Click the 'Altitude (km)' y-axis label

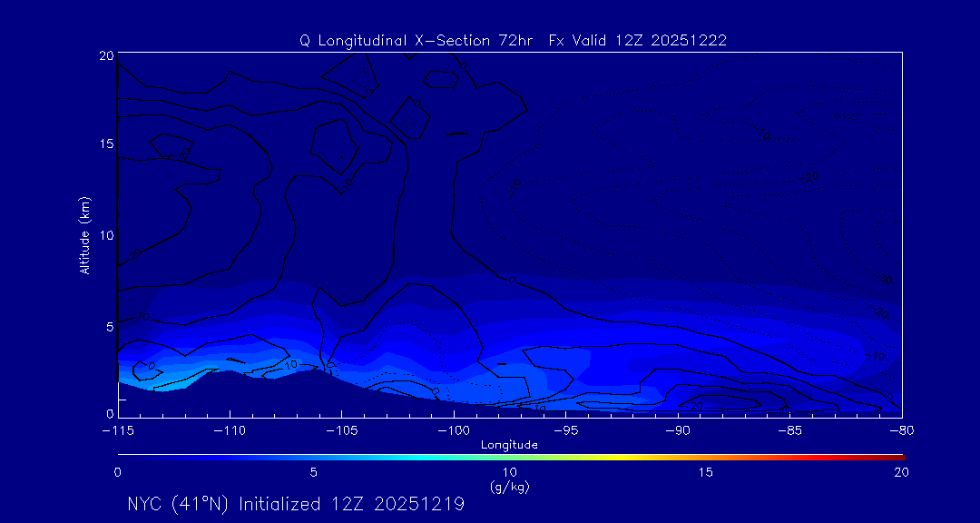pos(84,235)
